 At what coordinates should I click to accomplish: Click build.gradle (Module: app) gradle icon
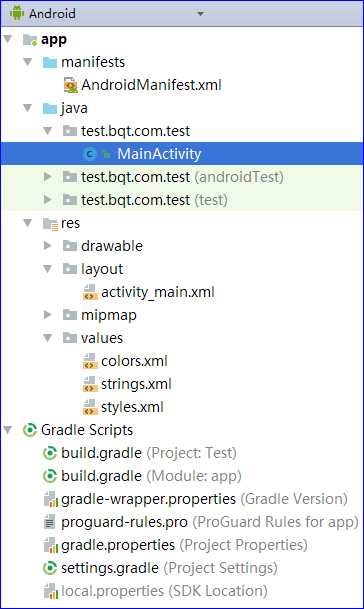(50, 476)
